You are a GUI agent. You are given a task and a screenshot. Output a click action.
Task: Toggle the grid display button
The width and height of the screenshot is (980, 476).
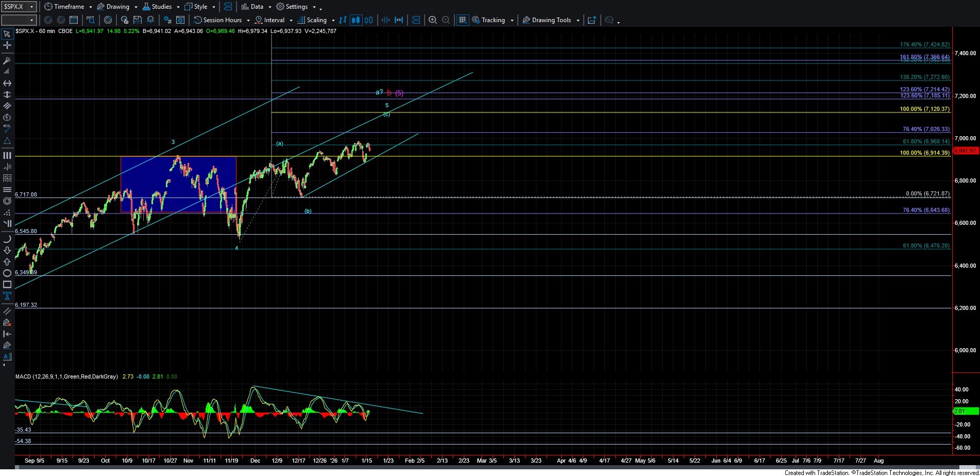tap(462, 20)
